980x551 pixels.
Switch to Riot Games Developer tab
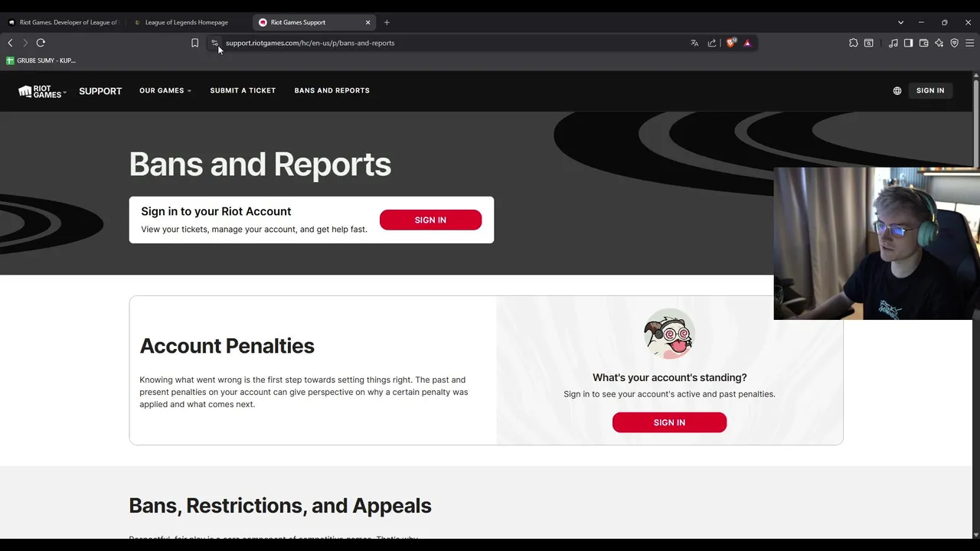point(63,22)
